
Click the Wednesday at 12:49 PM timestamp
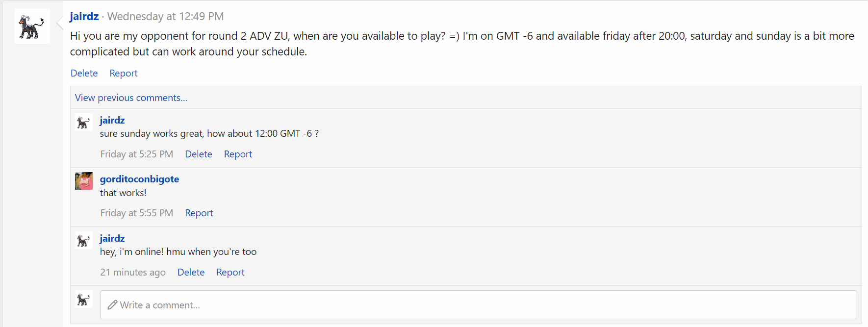(165, 16)
